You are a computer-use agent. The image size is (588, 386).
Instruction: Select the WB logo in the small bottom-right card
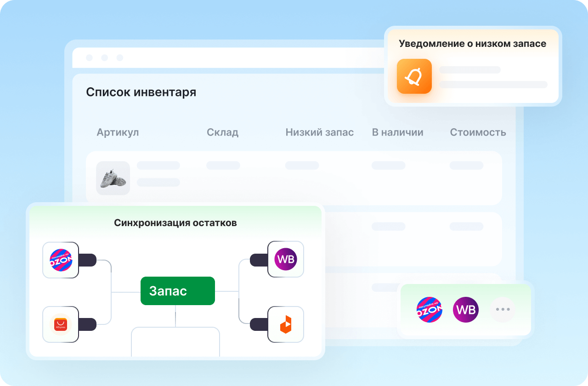[x=466, y=310]
